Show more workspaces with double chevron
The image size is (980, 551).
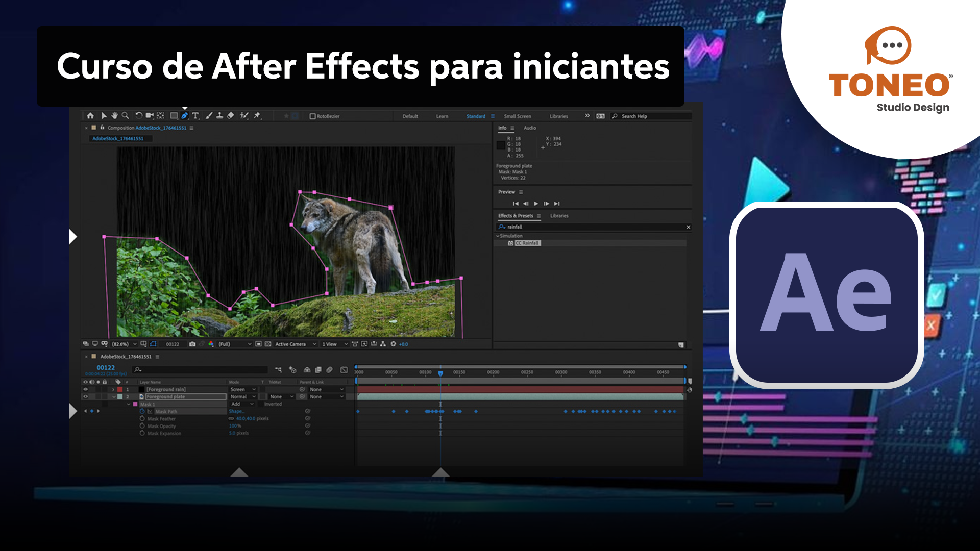point(587,116)
